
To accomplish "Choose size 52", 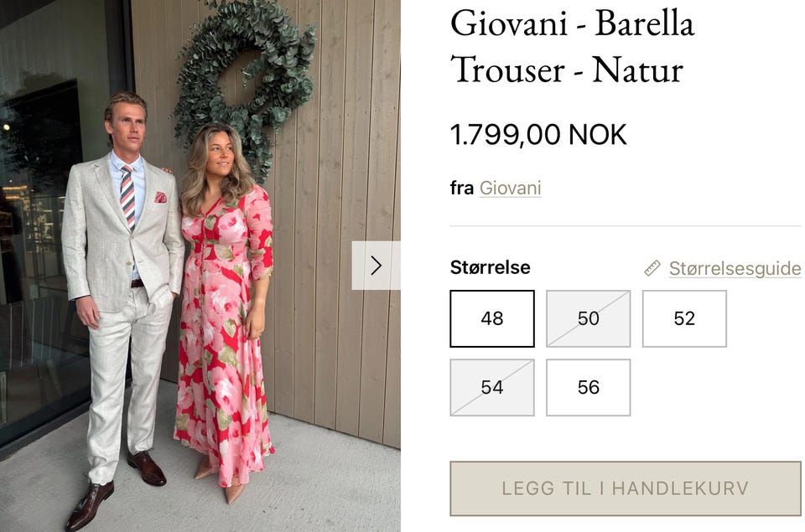I will coord(684,318).
